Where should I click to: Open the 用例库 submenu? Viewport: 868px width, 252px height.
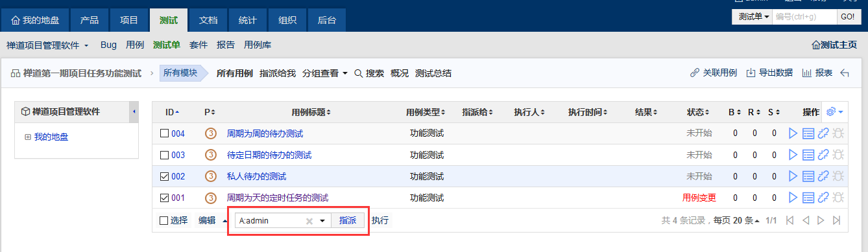point(258,45)
